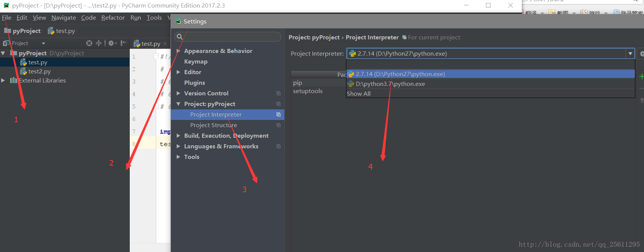Select Editor settings category
This screenshot has width=644, height=252.
click(192, 72)
